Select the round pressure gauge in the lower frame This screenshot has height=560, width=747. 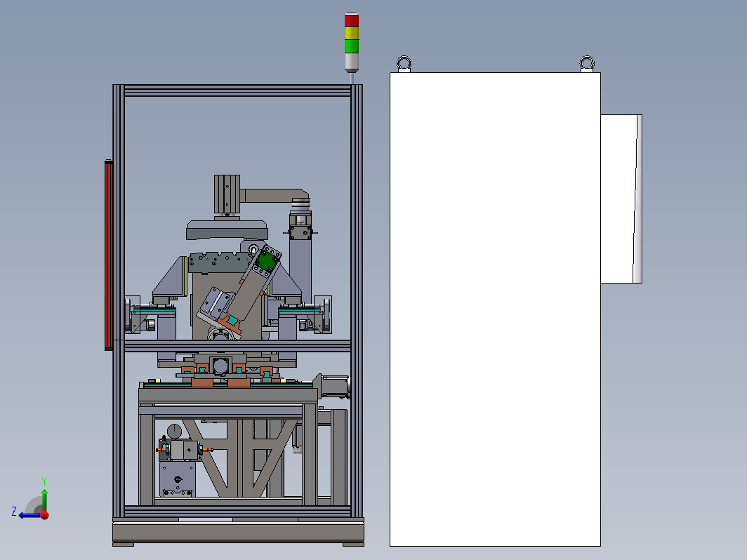coord(174,432)
